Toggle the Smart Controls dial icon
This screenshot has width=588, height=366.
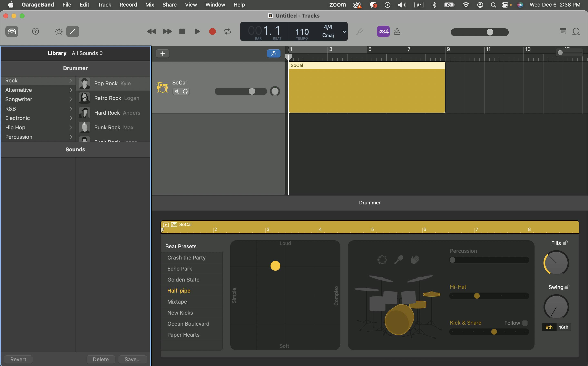[x=59, y=31]
